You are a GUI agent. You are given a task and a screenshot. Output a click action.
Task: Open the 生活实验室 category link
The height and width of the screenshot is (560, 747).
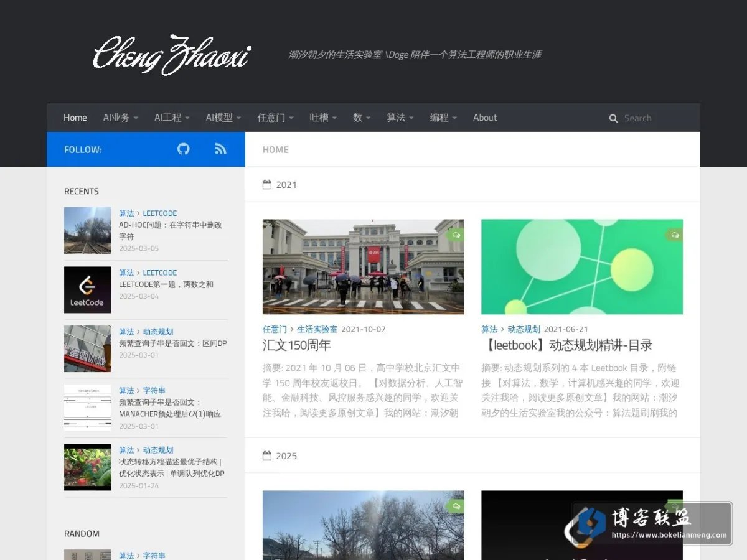317,329
